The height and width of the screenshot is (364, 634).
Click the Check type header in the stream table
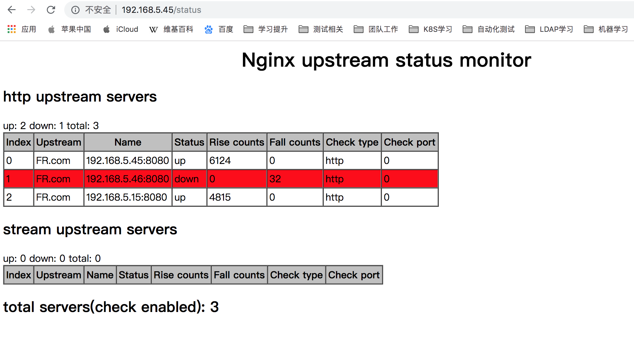(296, 275)
